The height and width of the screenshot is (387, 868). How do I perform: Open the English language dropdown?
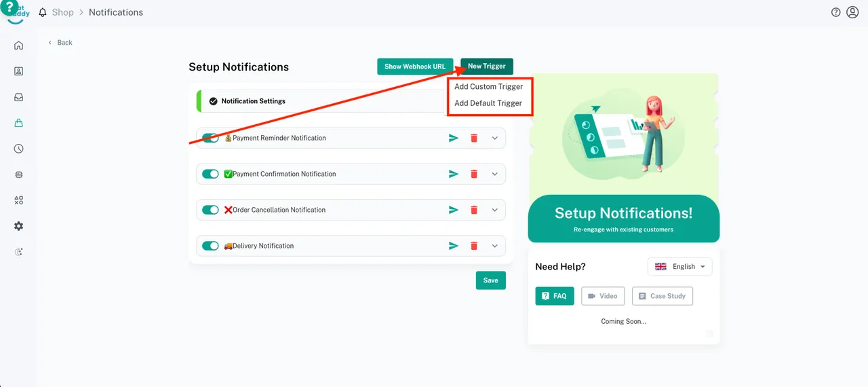coord(679,267)
